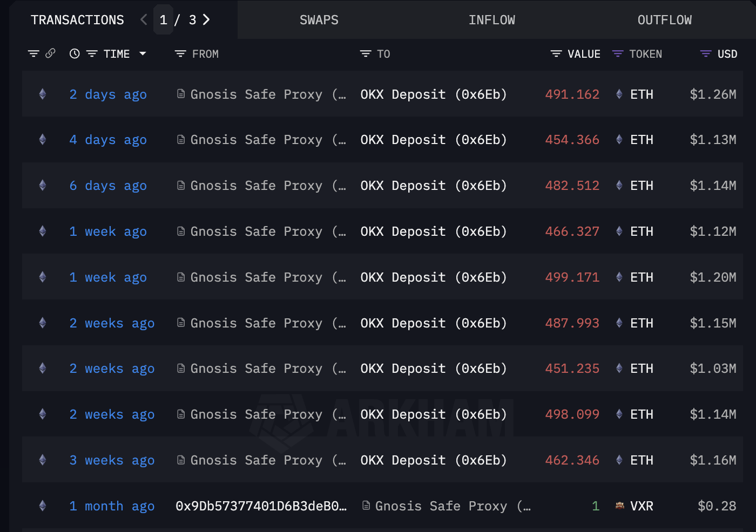Click the value 466.327
Viewport: 756px width, 532px height.
tap(572, 231)
